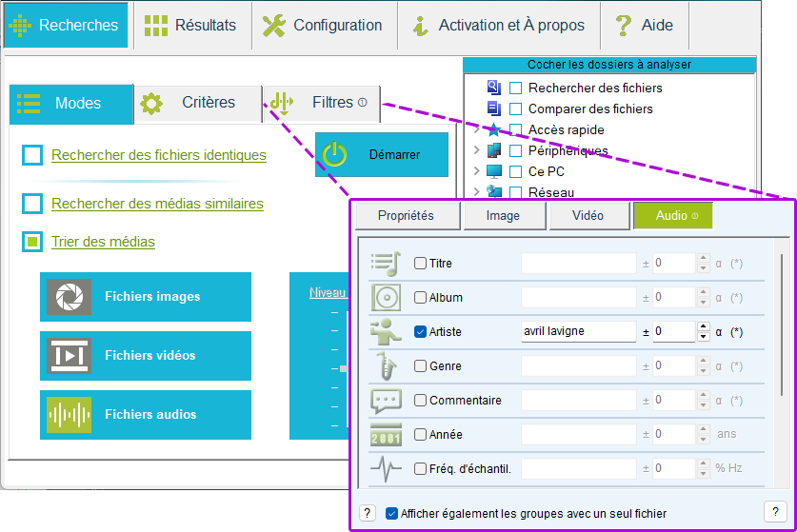This screenshot has height=532, width=797.
Task: Check Rechercher des fichiers identiques box
Action: pyautogui.click(x=32, y=155)
